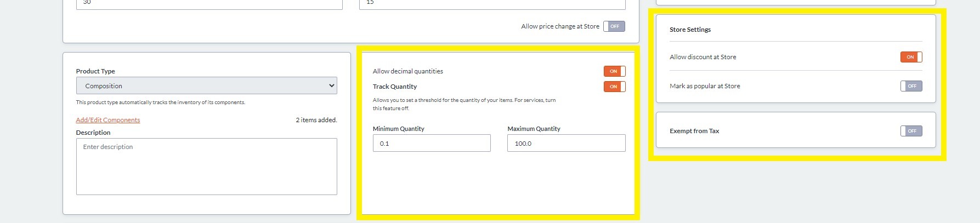Enable Mark as popular at Store
980x223 pixels.
[x=911, y=86]
